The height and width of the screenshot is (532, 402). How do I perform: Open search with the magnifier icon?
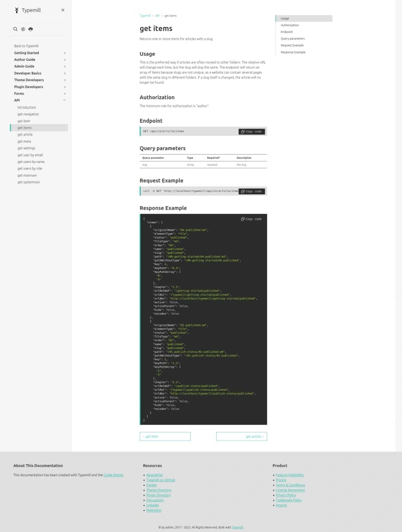(x=16, y=29)
